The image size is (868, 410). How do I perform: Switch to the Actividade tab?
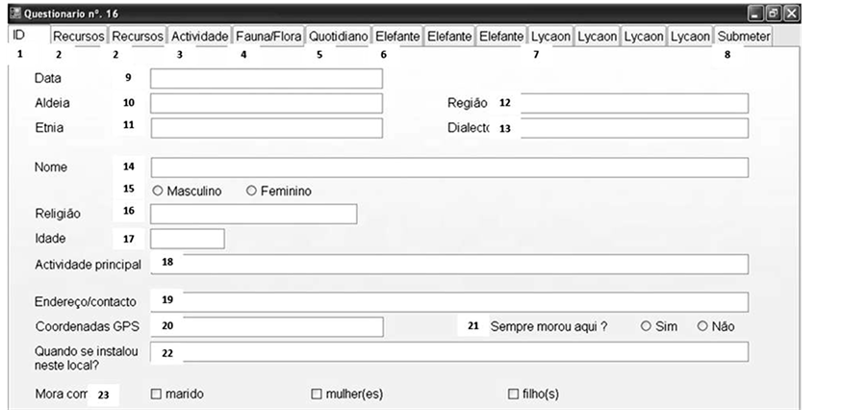click(199, 37)
